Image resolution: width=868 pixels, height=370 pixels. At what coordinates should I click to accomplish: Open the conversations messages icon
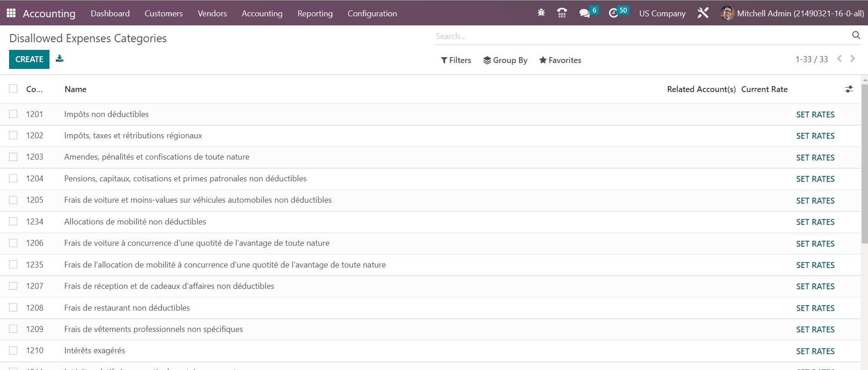585,13
